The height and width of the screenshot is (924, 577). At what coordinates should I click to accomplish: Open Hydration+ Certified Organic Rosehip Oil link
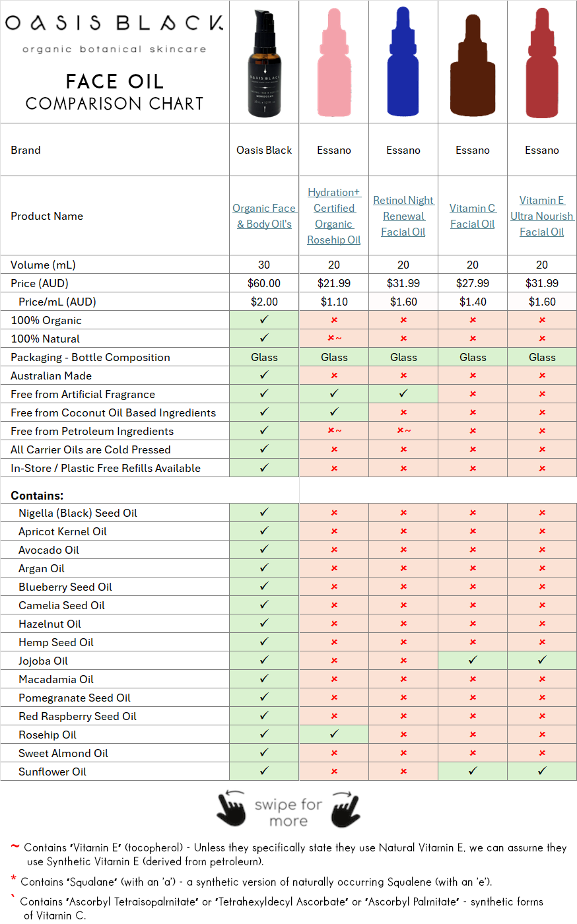(334, 216)
